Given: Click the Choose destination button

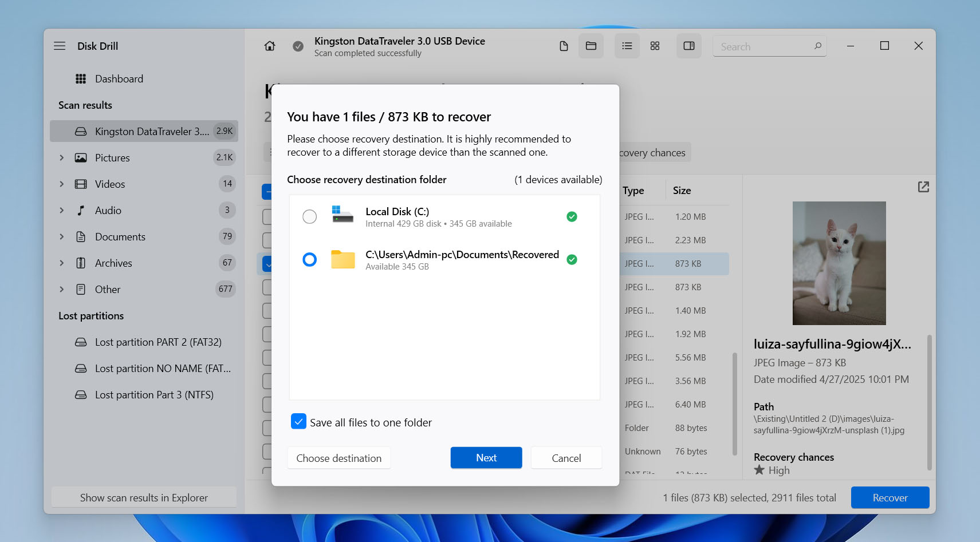Looking at the screenshot, I should 339,458.
